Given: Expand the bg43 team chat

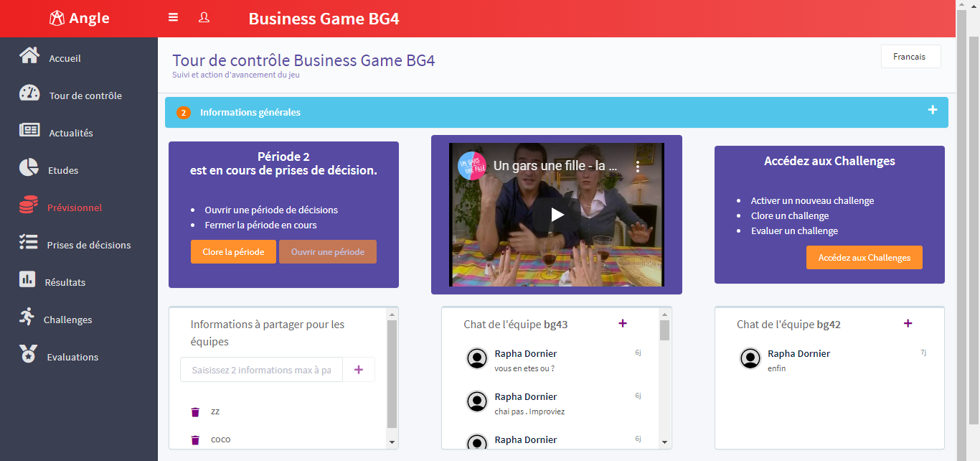Looking at the screenshot, I should [622, 324].
